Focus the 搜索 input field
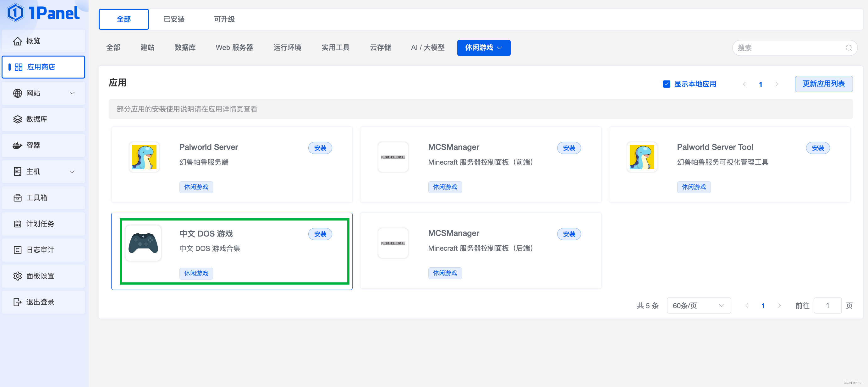 [794, 48]
